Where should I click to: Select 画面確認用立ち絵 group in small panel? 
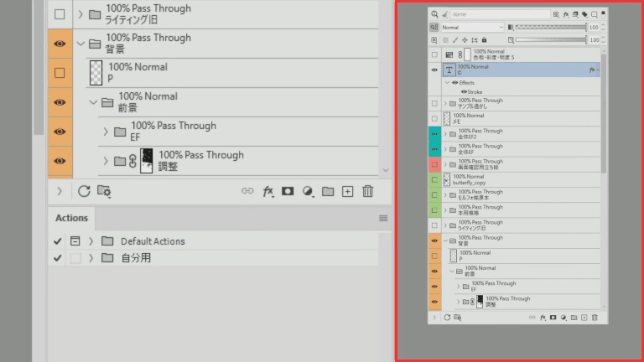pyautogui.click(x=521, y=164)
